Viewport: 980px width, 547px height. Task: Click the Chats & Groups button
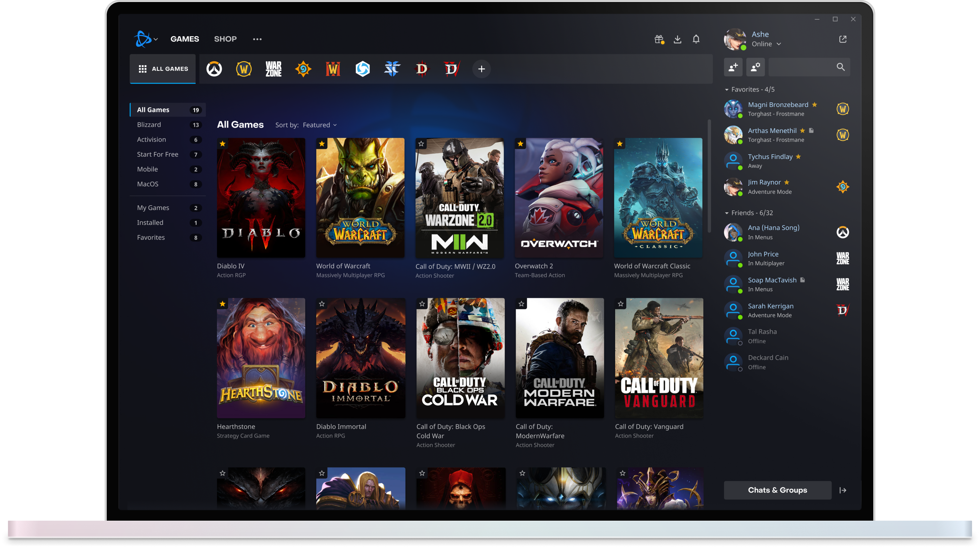(777, 490)
